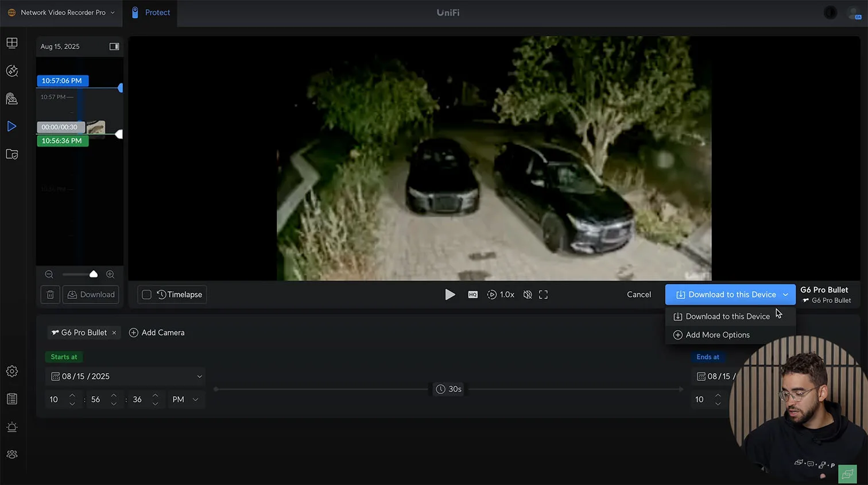Open the playback section in sidebar
The width and height of the screenshot is (868, 485).
coord(12,126)
